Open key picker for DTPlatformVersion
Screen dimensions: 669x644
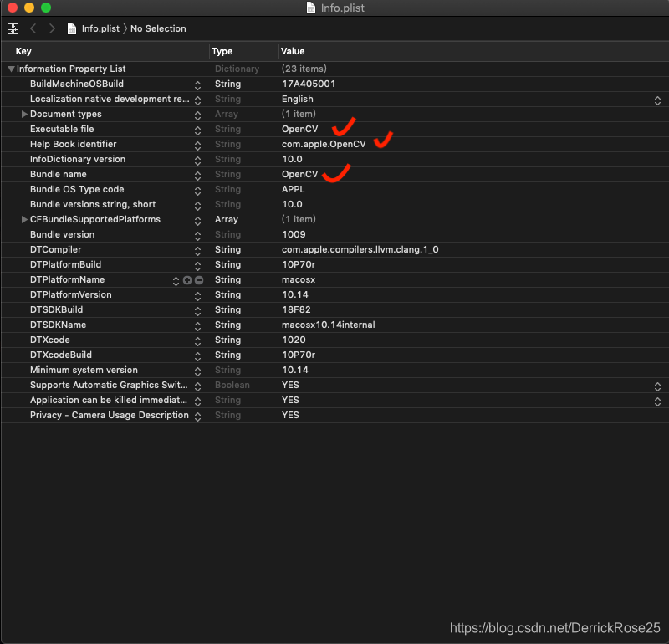pos(197,296)
